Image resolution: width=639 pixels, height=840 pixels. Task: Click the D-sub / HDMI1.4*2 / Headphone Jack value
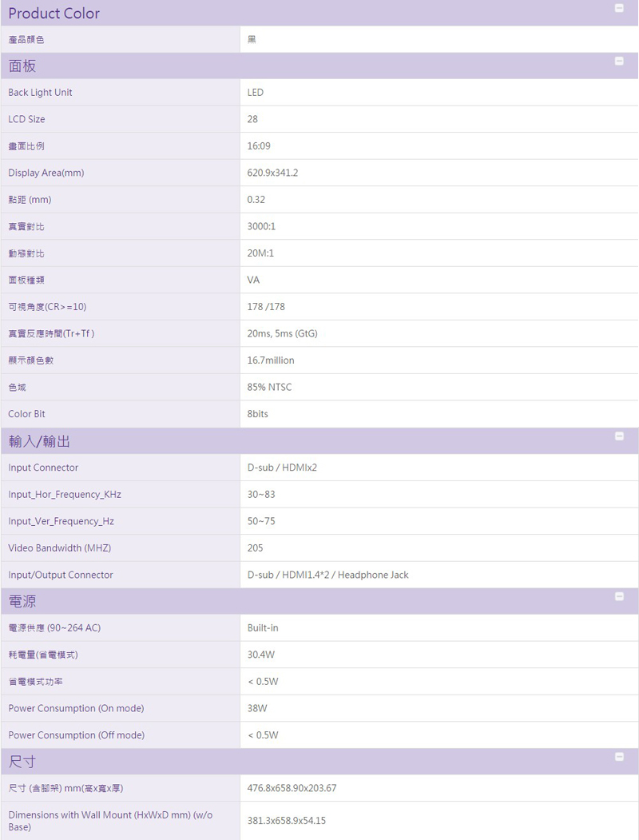coord(327,575)
